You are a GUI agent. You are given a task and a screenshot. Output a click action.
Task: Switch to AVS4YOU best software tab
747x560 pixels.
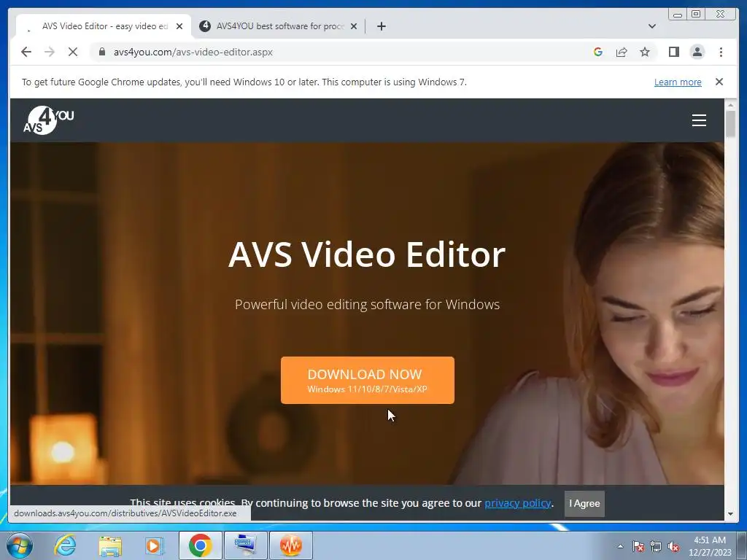coord(278,26)
